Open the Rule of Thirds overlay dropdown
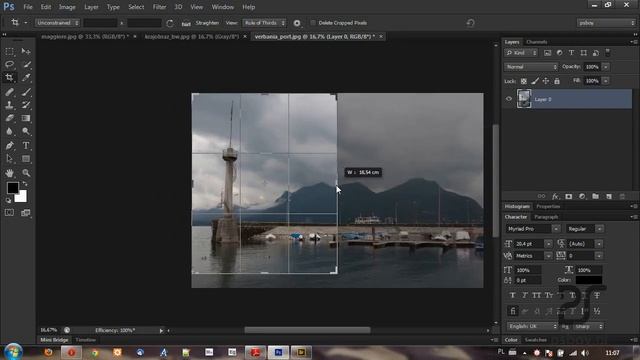 (x=264, y=23)
